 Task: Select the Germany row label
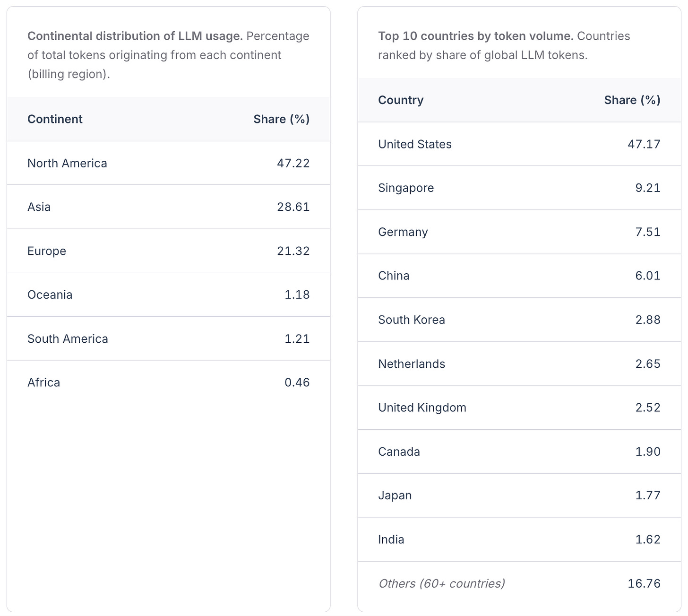click(403, 232)
